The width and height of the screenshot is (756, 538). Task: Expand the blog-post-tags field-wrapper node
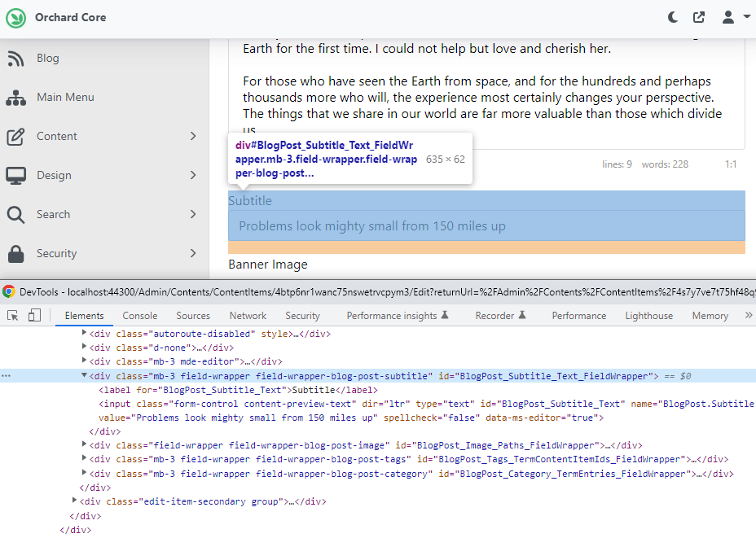[84, 458]
